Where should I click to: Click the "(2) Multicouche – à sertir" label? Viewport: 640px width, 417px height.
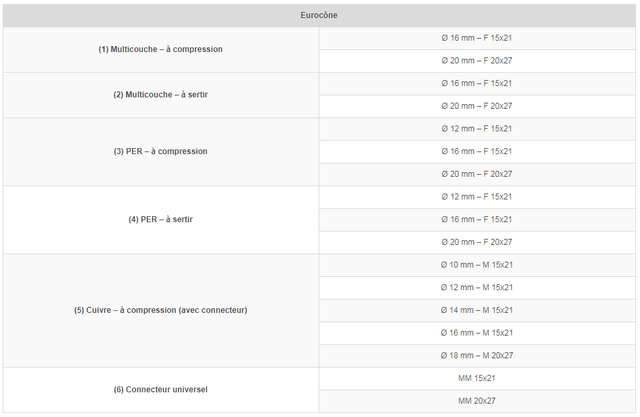pos(161,95)
